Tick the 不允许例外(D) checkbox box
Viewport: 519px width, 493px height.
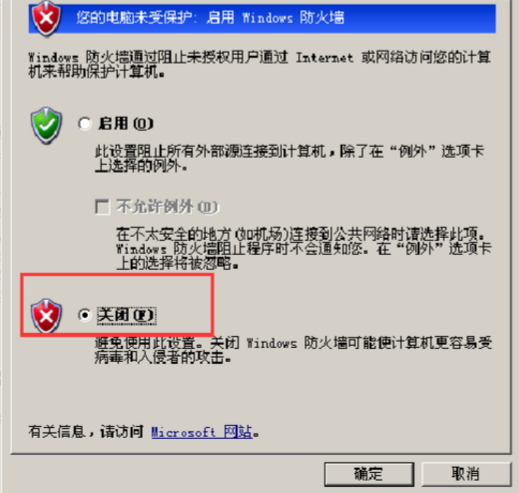click(x=102, y=207)
